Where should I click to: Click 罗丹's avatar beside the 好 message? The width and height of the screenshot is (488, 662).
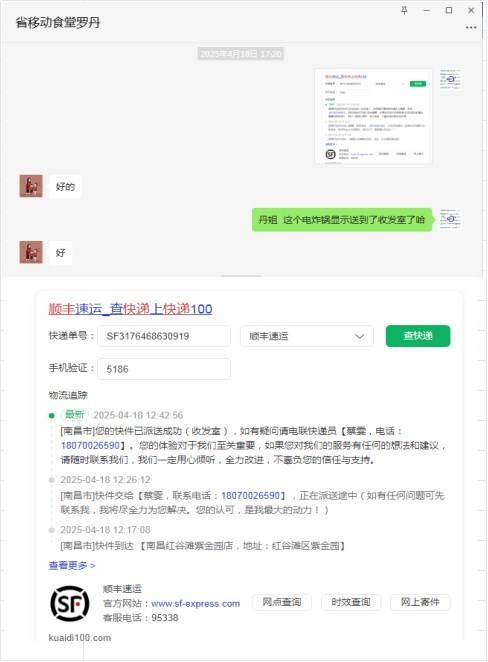pos(31,252)
